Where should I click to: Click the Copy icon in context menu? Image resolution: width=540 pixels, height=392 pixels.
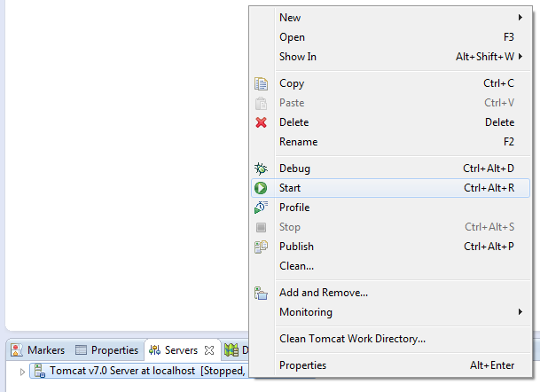click(x=261, y=83)
